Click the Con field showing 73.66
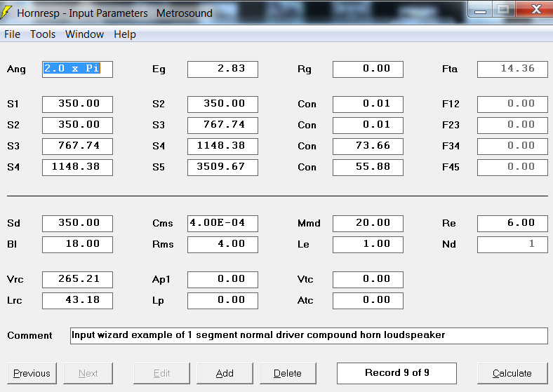The height and width of the screenshot is (392, 553). 368,147
